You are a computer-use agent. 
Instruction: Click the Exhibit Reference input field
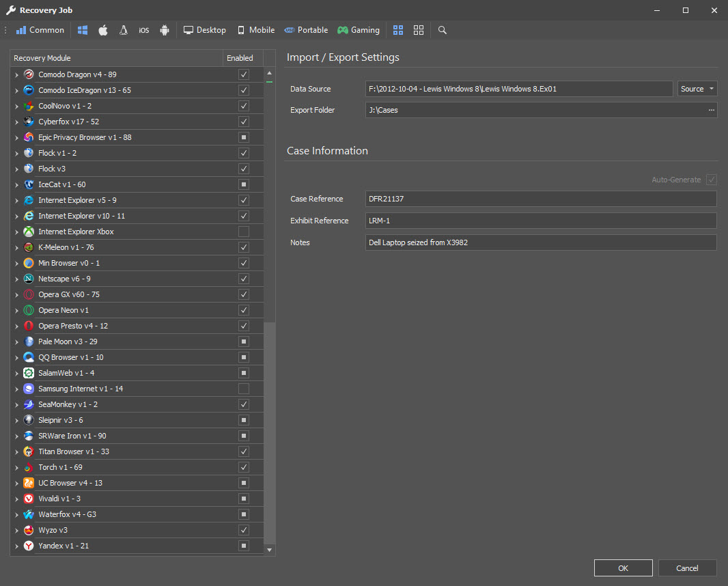[541, 221]
